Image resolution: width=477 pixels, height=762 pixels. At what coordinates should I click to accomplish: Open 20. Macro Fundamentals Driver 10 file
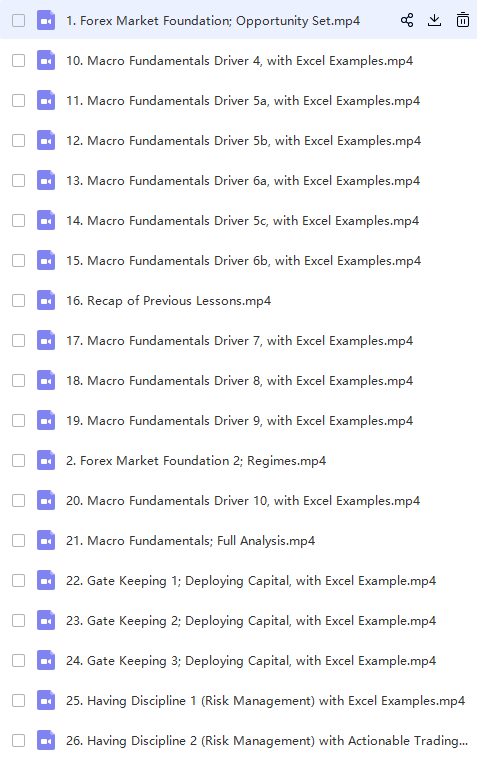[x=243, y=501]
